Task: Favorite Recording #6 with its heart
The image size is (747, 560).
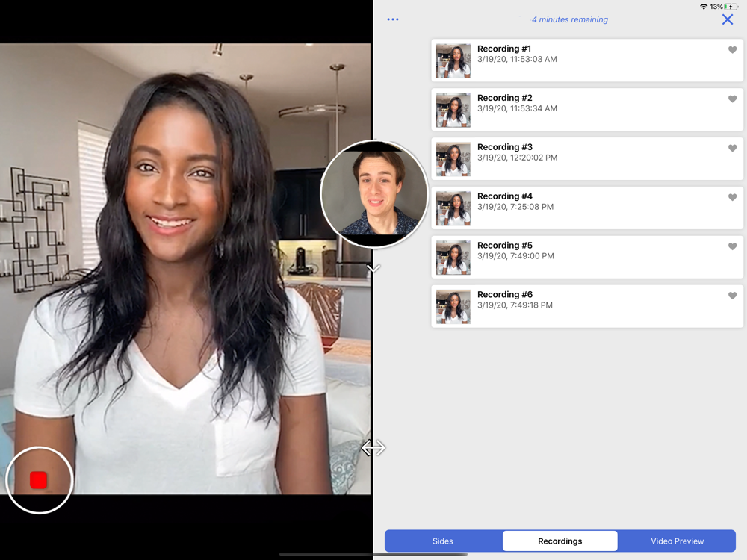Action: click(x=732, y=296)
